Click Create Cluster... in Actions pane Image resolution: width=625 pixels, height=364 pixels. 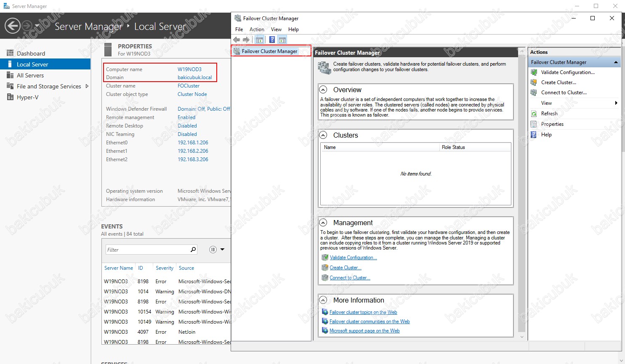(x=559, y=82)
